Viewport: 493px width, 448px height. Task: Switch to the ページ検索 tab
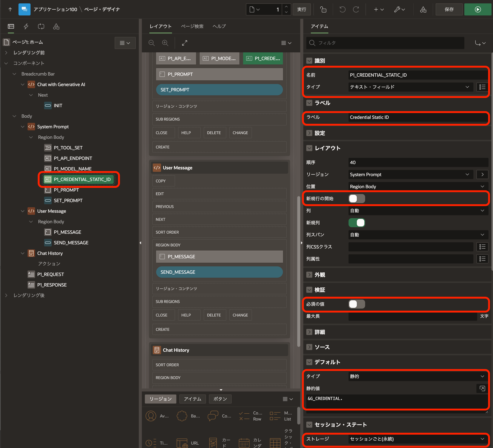pos(192,26)
